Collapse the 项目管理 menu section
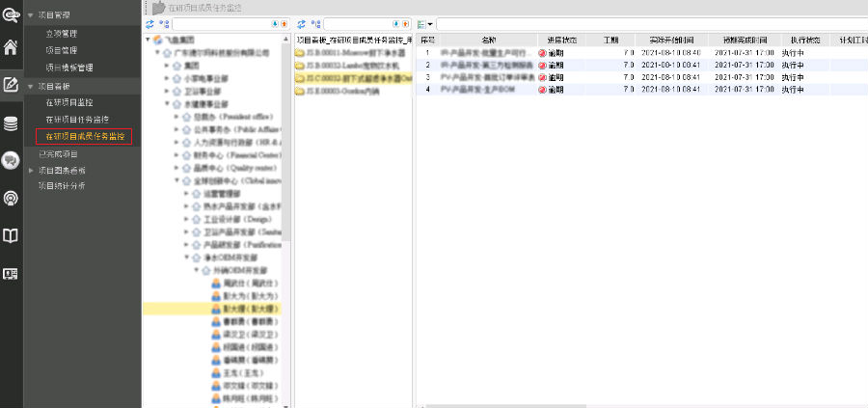868x408 pixels. click(x=31, y=16)
